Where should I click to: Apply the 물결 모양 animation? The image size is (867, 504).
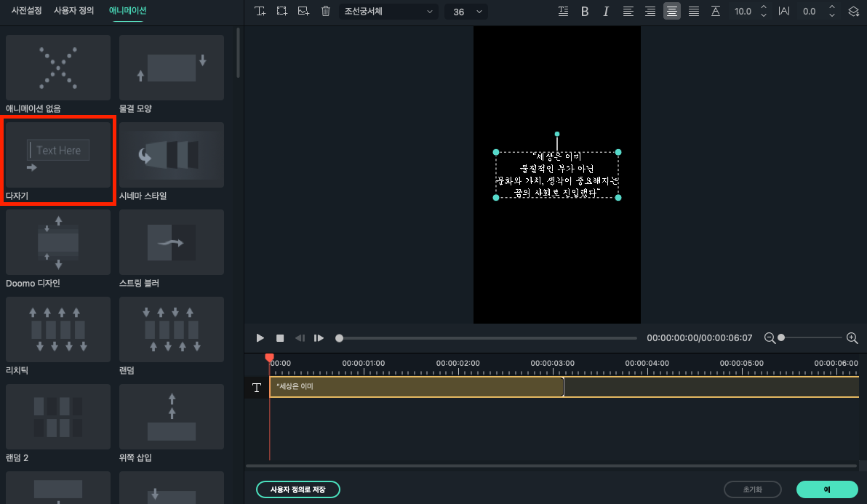pyautogui.click(x=172, y=68)
